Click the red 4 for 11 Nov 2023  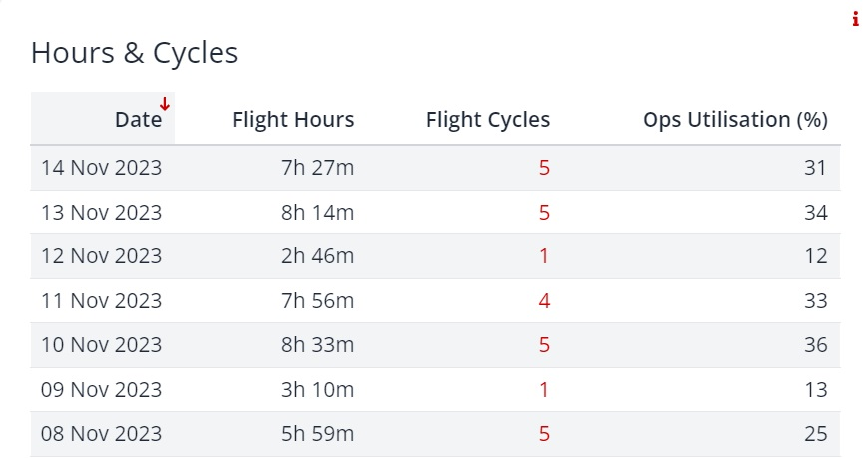544,301
